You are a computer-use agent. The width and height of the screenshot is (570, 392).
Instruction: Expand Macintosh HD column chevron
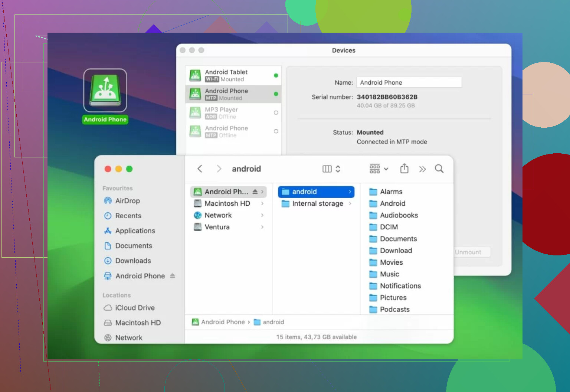pos(262,203)
